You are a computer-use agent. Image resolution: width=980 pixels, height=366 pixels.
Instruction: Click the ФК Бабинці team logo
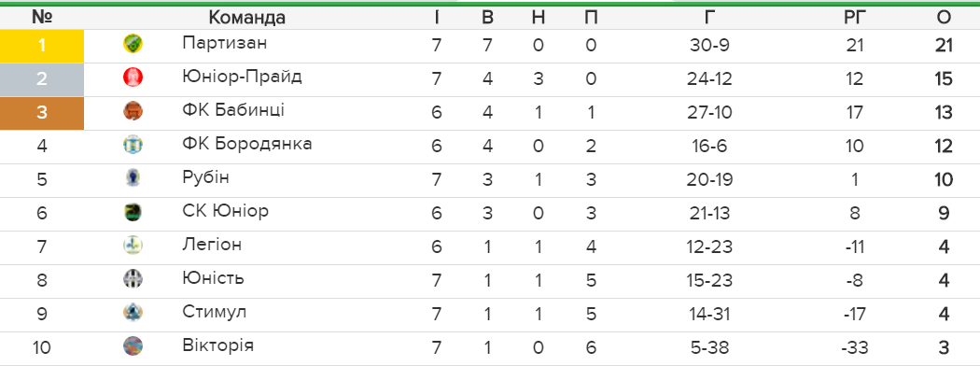(x=133, y=111)
